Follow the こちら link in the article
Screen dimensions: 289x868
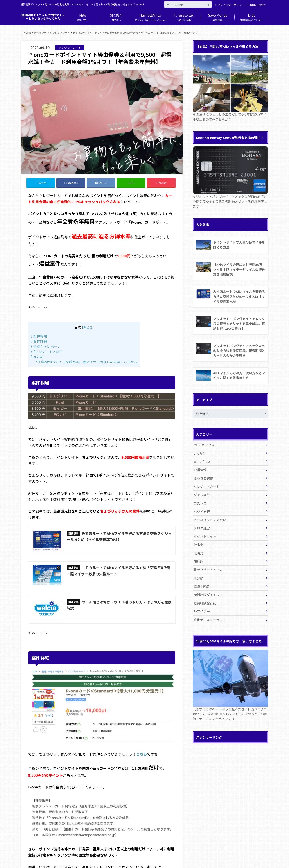141,754
